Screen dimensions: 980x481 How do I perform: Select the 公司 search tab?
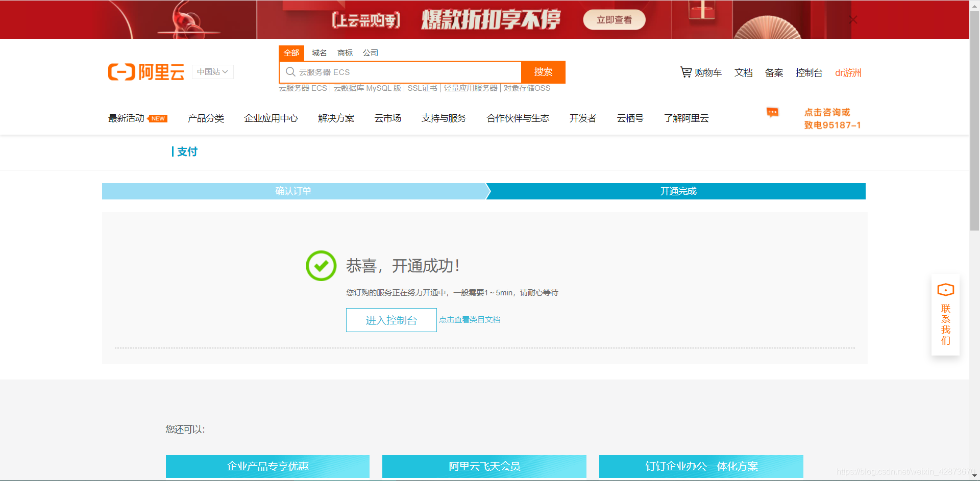371,53
